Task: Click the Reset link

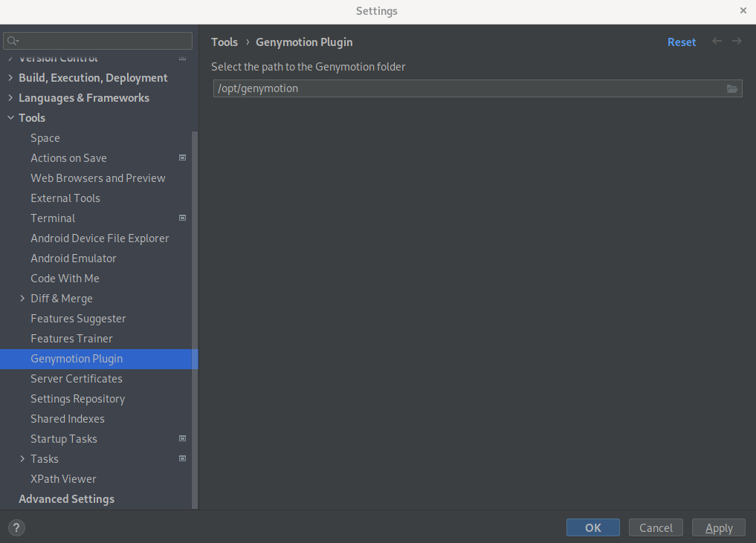Action: tap(682, 42)
